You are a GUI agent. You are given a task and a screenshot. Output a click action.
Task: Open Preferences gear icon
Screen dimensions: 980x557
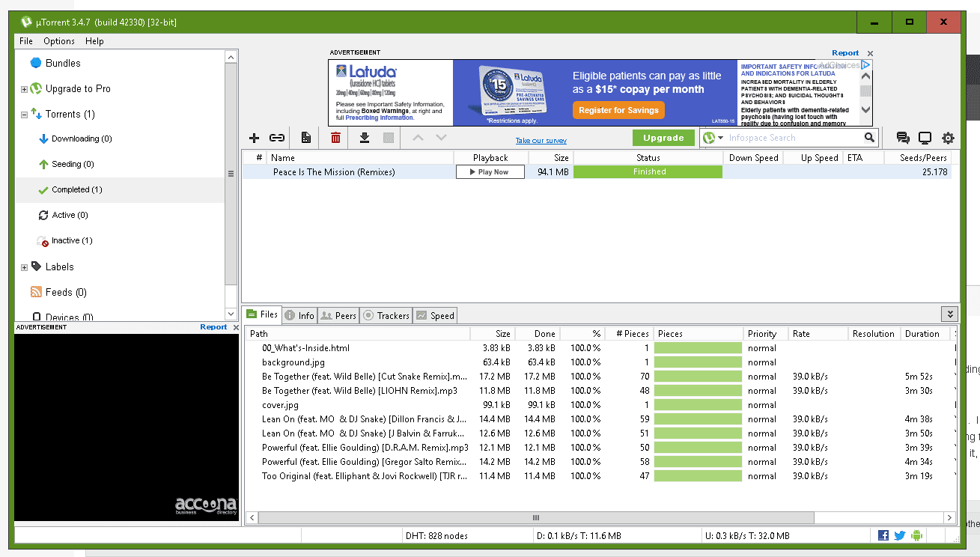pos(948,138)
